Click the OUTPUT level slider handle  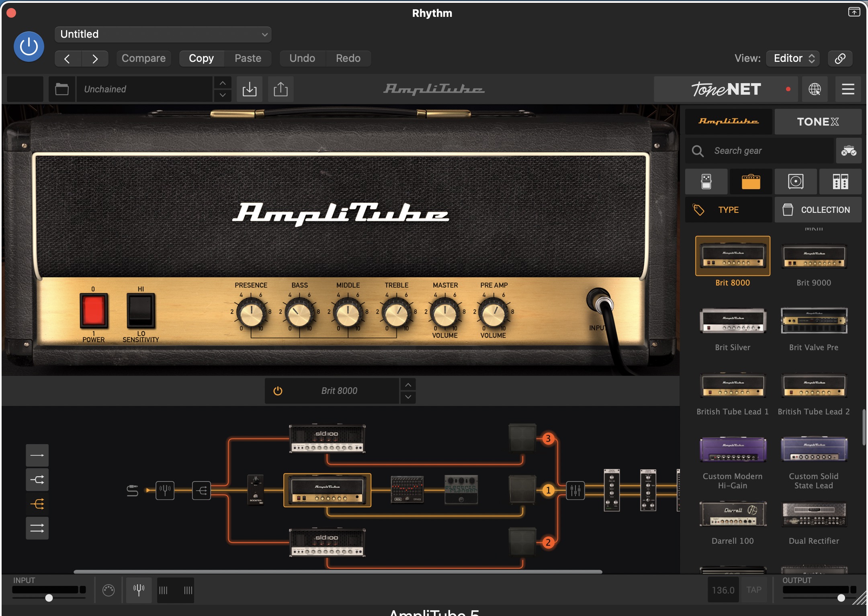point(841,598)
